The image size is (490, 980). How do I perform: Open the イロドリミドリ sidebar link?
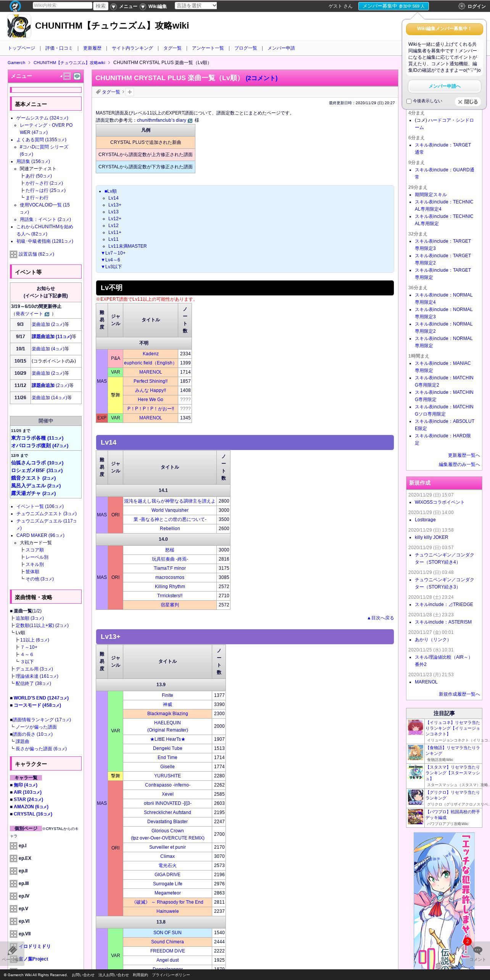(34, 946)
